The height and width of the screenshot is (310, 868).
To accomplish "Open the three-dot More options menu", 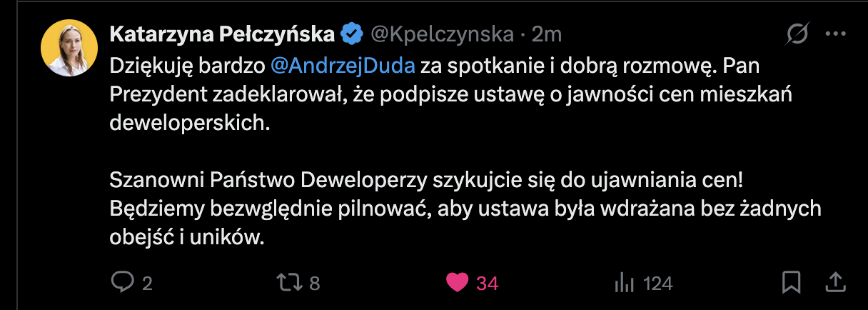I will [835, 34].
